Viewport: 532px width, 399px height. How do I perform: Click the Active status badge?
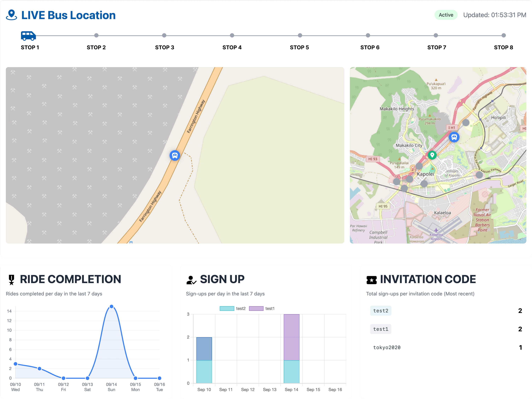446,15
